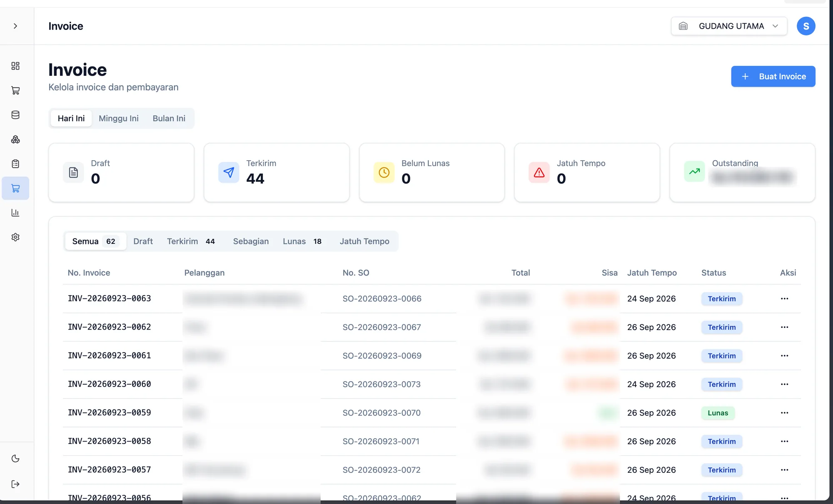Click the Total column header
The width and height of the screenshot is (833, 504).
tap(521, 273)
